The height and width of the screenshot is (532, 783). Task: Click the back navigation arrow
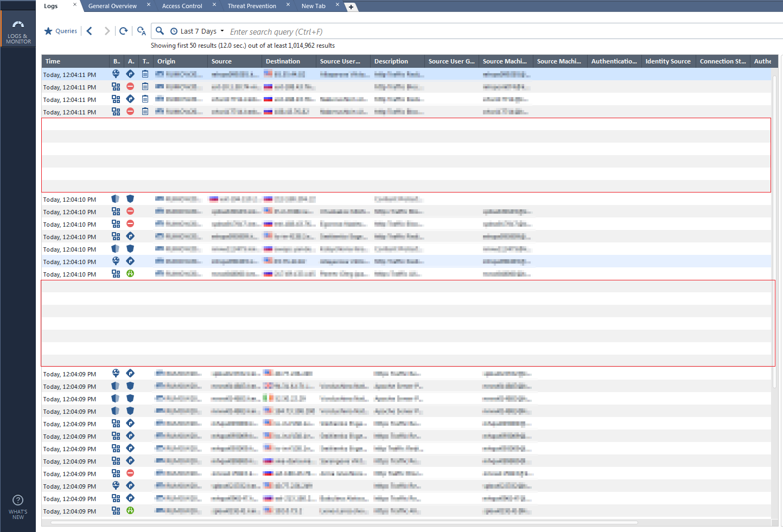click(x=89, y=31)
